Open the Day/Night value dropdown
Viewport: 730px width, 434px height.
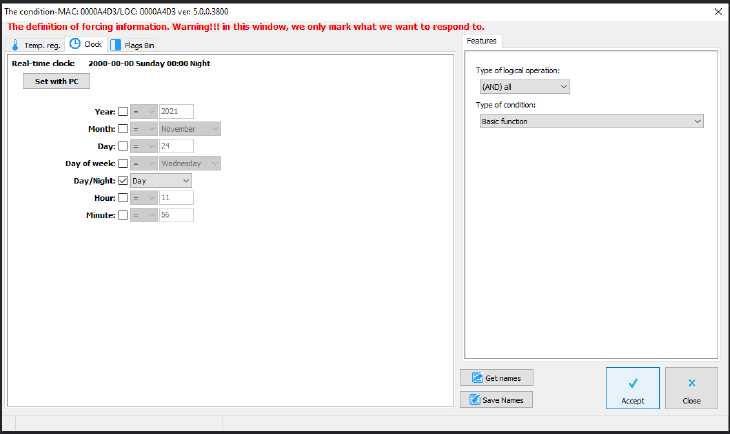coord(161,181)
